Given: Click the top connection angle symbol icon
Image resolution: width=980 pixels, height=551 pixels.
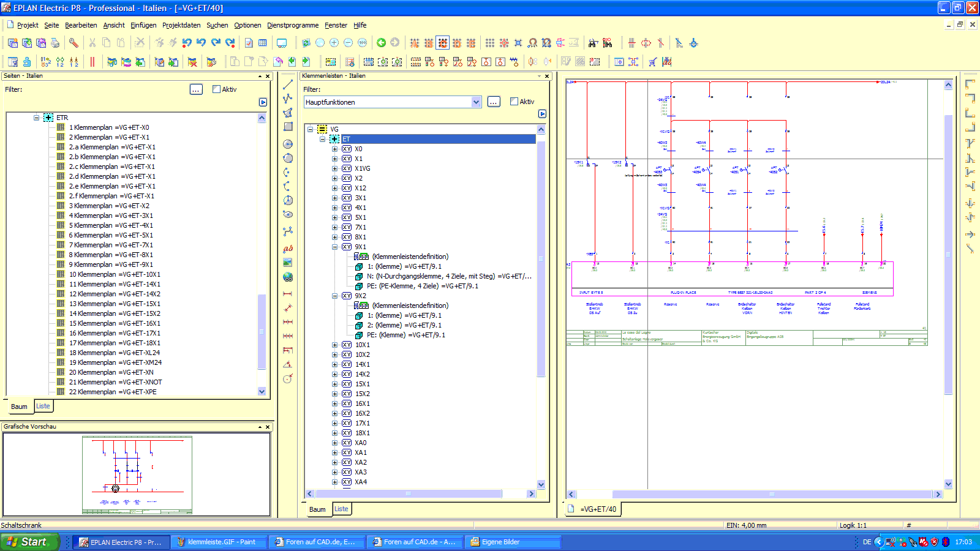Looking at the screenshot, I should tap(970, 84).
